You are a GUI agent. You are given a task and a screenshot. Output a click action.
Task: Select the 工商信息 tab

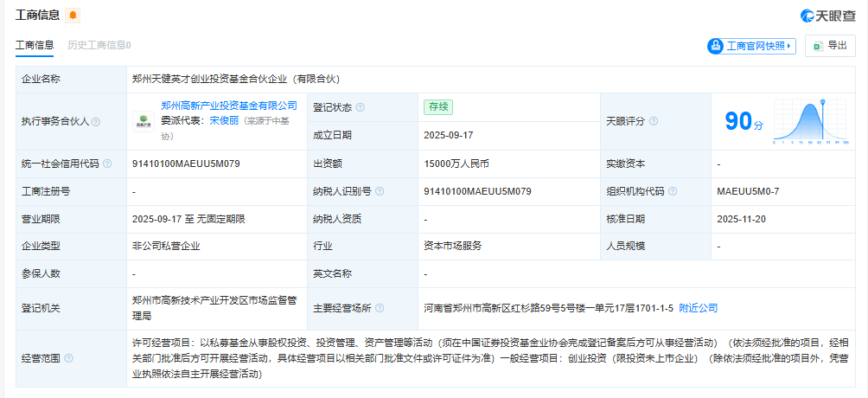click(x=35, y=45)
